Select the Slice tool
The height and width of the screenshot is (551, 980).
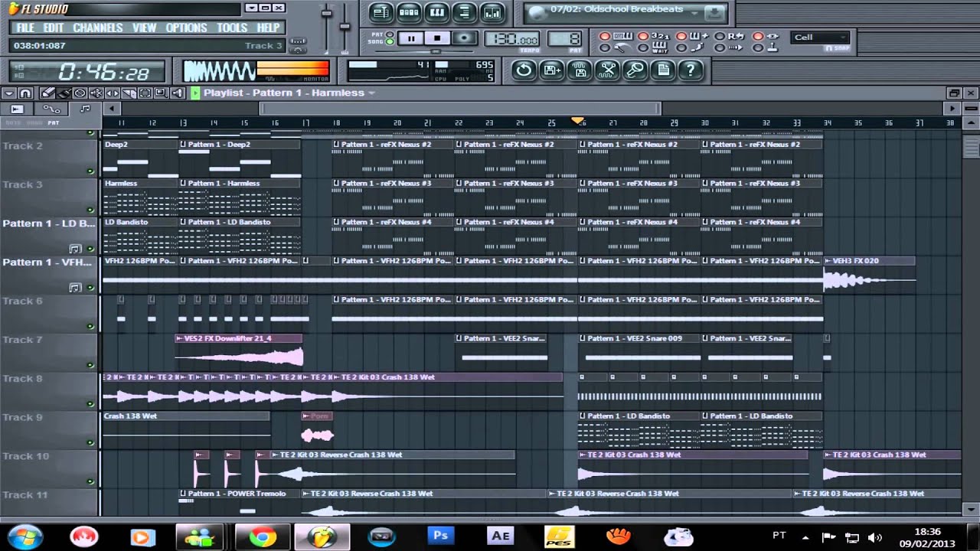point(129,93)
